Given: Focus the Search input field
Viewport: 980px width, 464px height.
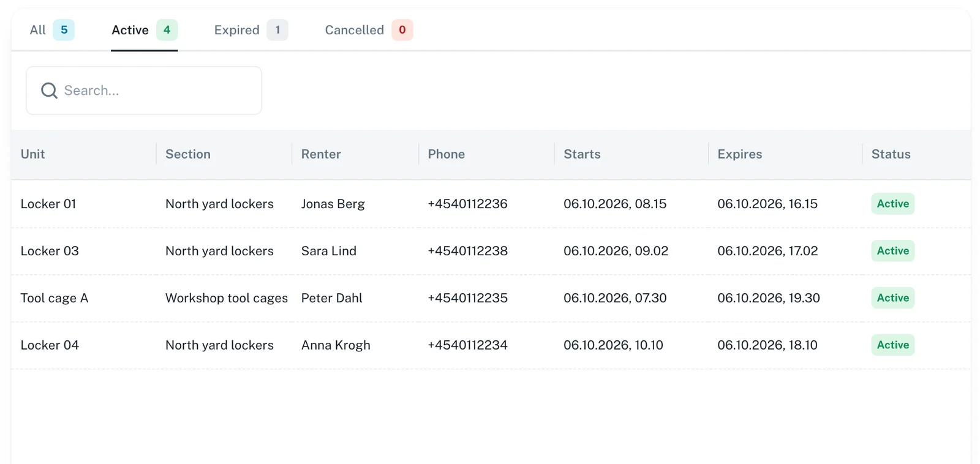Looking at the screenshot, I should (144, 91).
